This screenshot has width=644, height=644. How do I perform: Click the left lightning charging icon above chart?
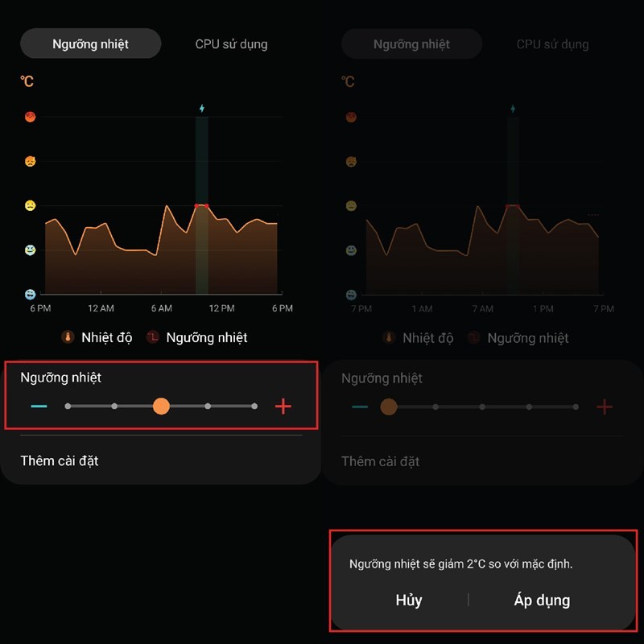click(x=202, y=108)
